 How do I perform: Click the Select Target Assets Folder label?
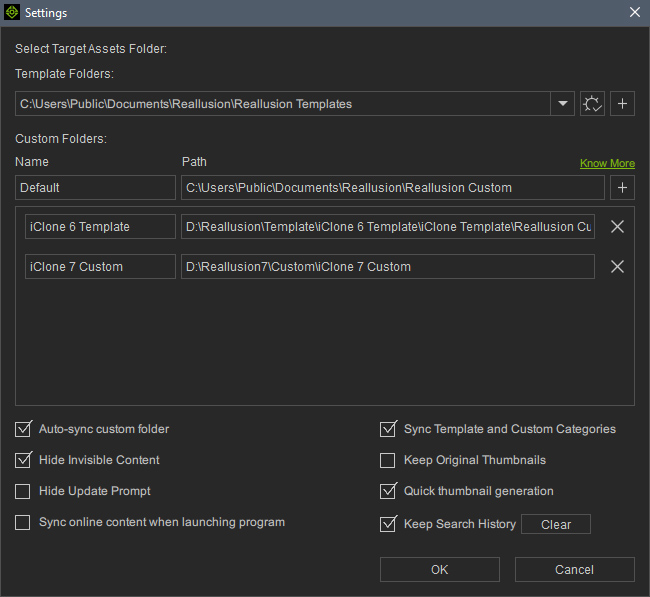point(91,49)
